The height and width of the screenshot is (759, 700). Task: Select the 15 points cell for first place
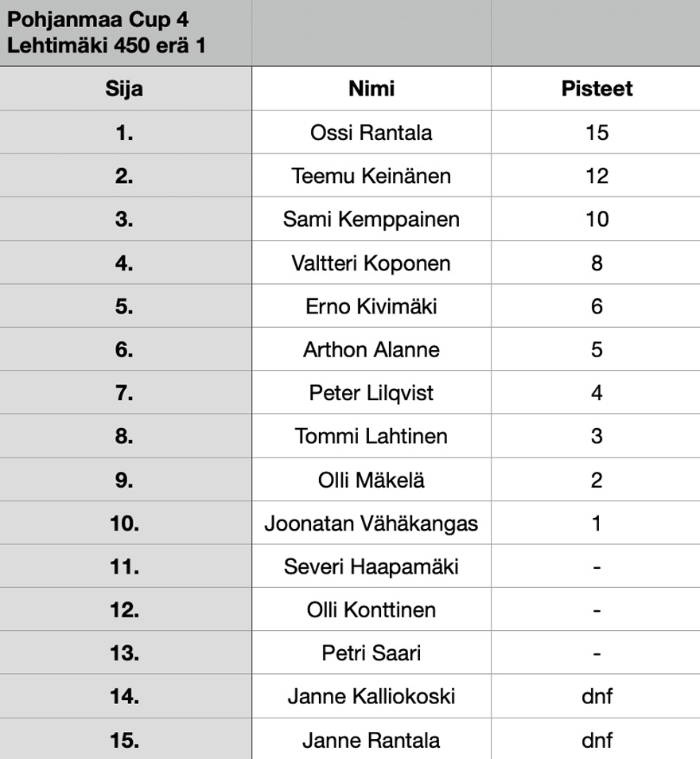click(596, 132)
